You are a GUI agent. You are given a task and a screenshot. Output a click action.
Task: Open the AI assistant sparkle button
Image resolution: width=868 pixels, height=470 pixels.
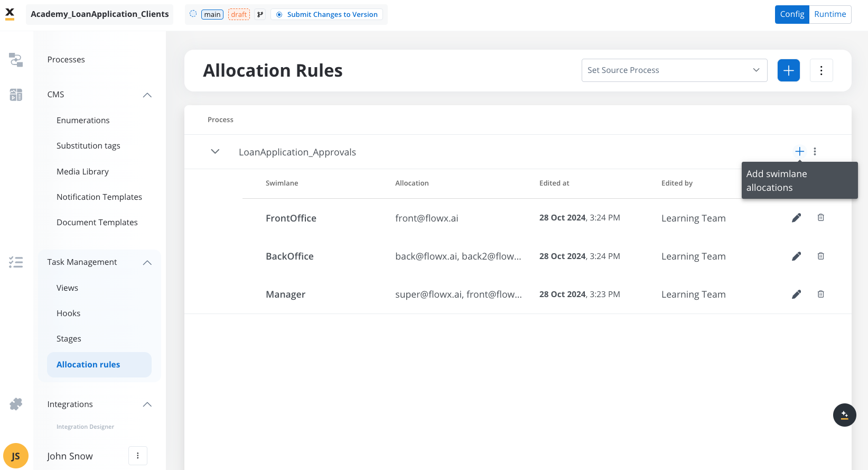pos(845,415)
